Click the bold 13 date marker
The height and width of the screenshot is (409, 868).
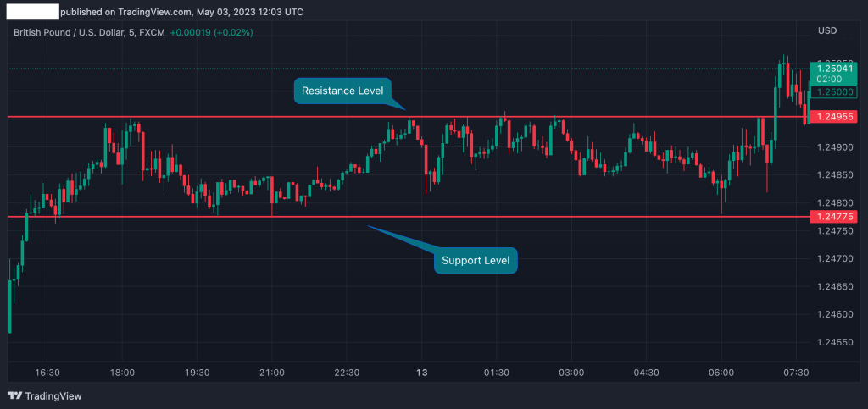click(421, 373)
